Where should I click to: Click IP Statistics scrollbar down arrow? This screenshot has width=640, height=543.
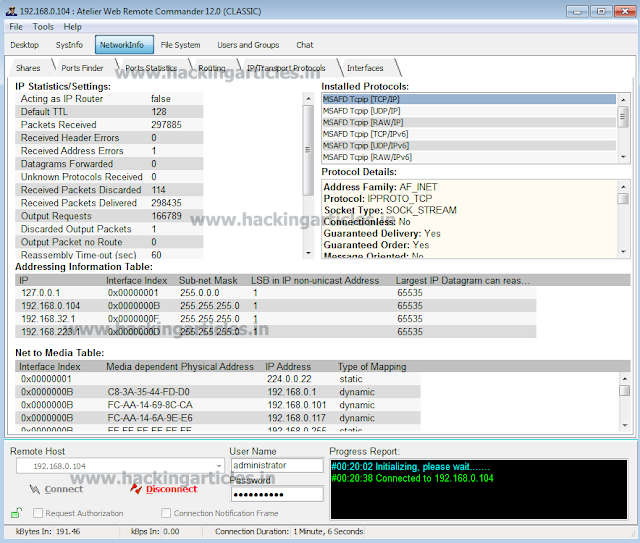[309, 253]
